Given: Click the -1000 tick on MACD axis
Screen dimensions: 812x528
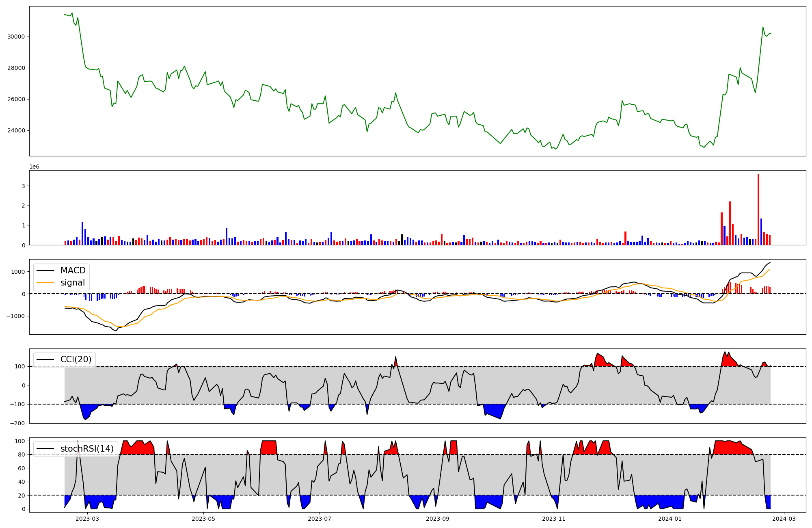Looking at the screenshot, I should (16, 316).
